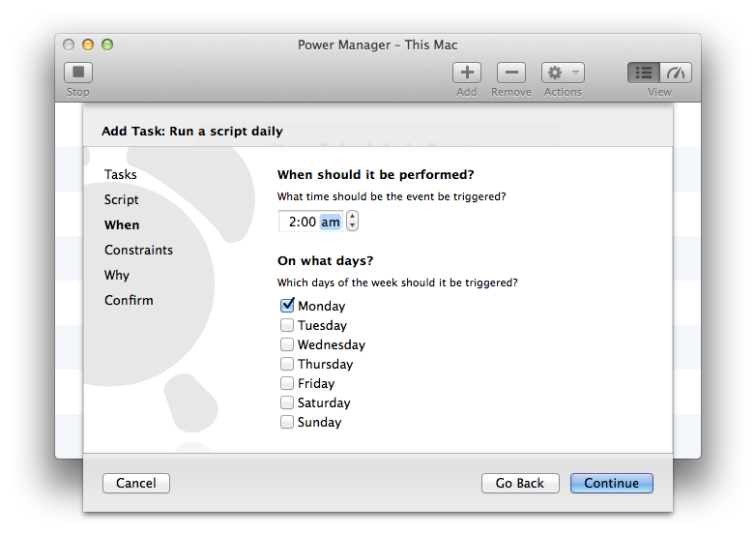
Task: Click the 'When should it be performed?' heading
Action: 376,175
